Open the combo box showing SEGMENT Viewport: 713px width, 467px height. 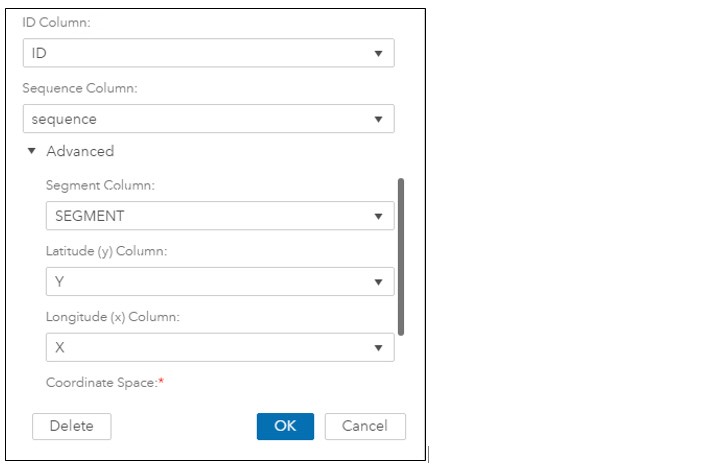pyautogui.click(x=220, y=216)
